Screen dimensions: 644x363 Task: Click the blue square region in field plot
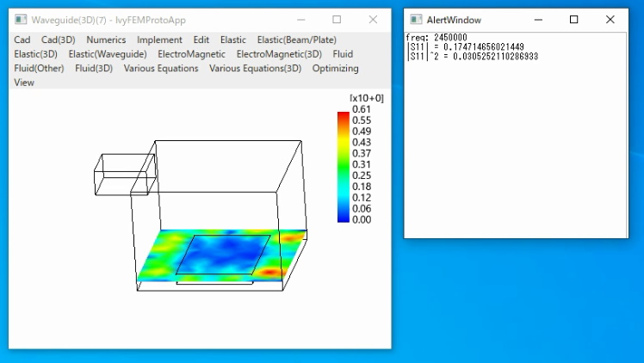pyautogui.click(x=224, y=255)
